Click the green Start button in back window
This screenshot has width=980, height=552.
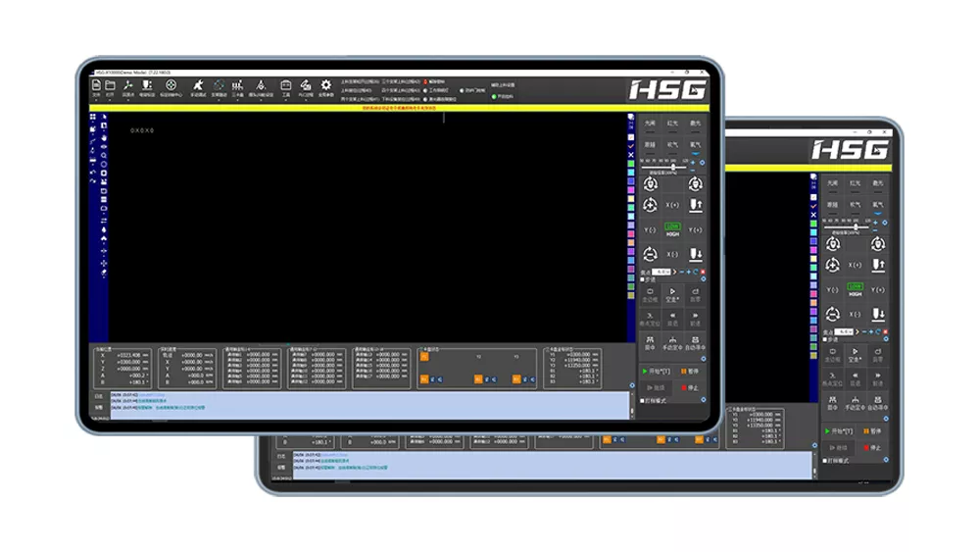click(839, 431)
